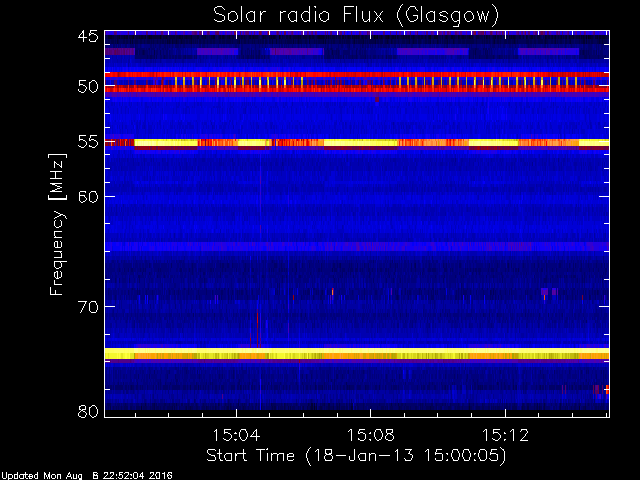Click the plot title "Solar radio Flux (Glasgow)"
This screenshot has height=480, width=640.
(x=356, y=16)
